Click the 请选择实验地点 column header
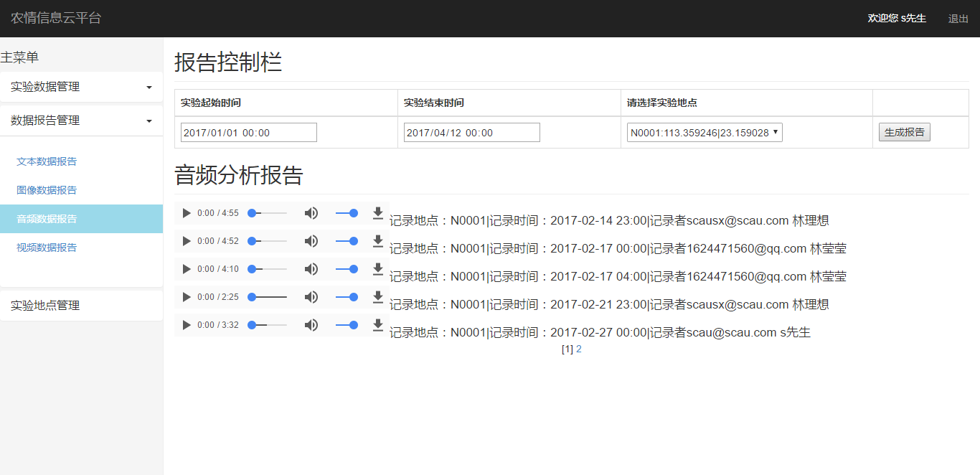Viewport: 980px width, 475px height. (x=662, y=103)
